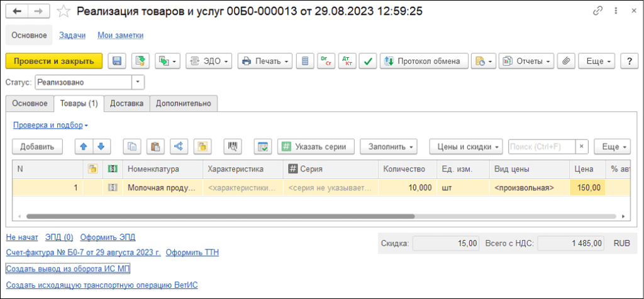Click Провести и закрыть
The width and height of the screenshot is (644, 299).
[x=54, y=61]
